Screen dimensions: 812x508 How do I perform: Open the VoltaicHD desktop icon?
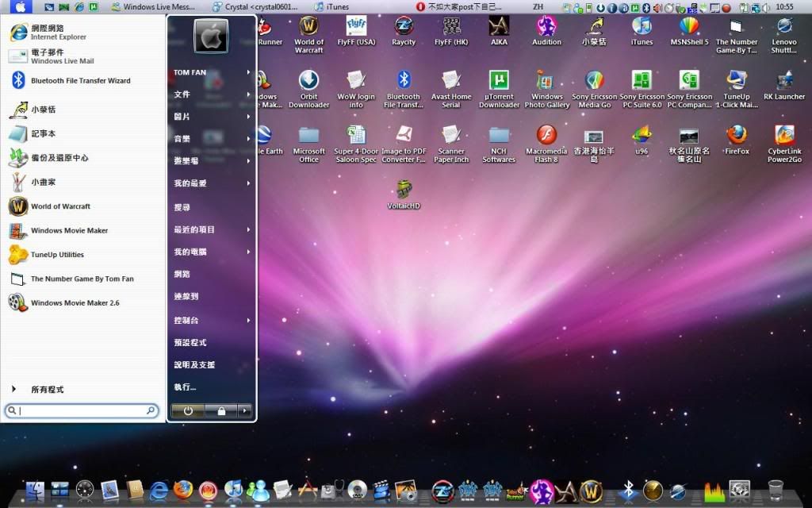click(x=404, y=194)
